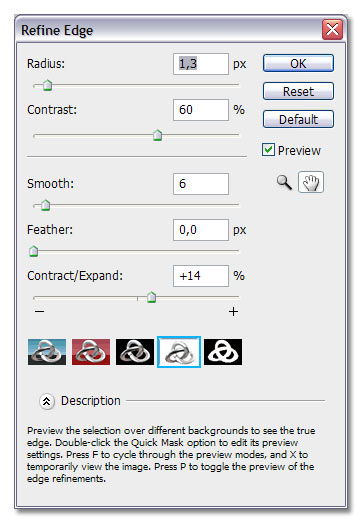Click the Contrast slider handle
This screenshot has height=523, width=362.
tap(157, 135)
